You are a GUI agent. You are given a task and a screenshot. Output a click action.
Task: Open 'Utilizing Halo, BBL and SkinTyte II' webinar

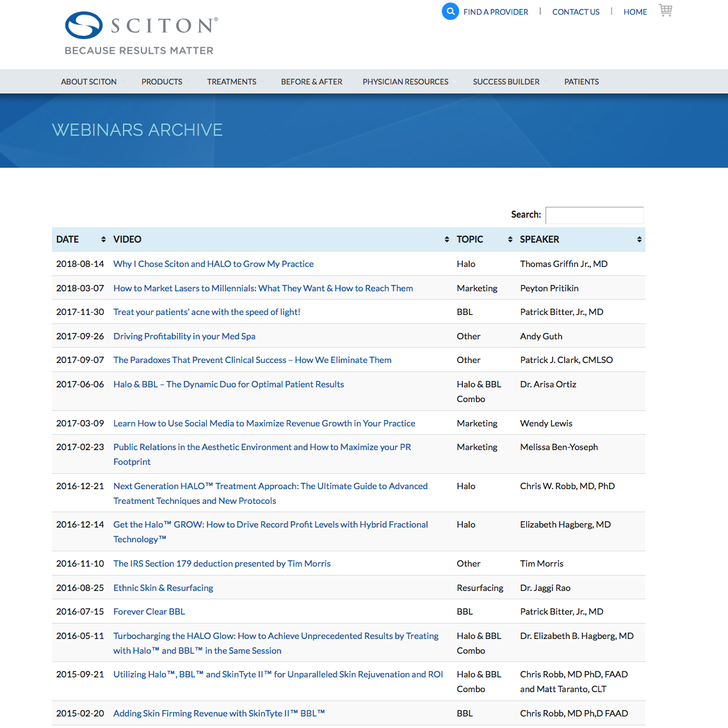tap(278, 674)
